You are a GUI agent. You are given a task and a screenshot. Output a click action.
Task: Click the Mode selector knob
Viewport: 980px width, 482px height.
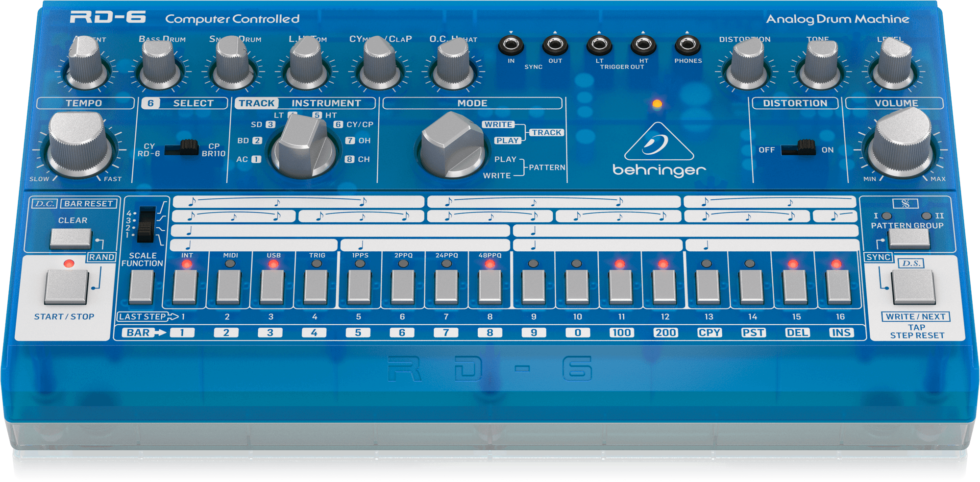tap(452, 145)
